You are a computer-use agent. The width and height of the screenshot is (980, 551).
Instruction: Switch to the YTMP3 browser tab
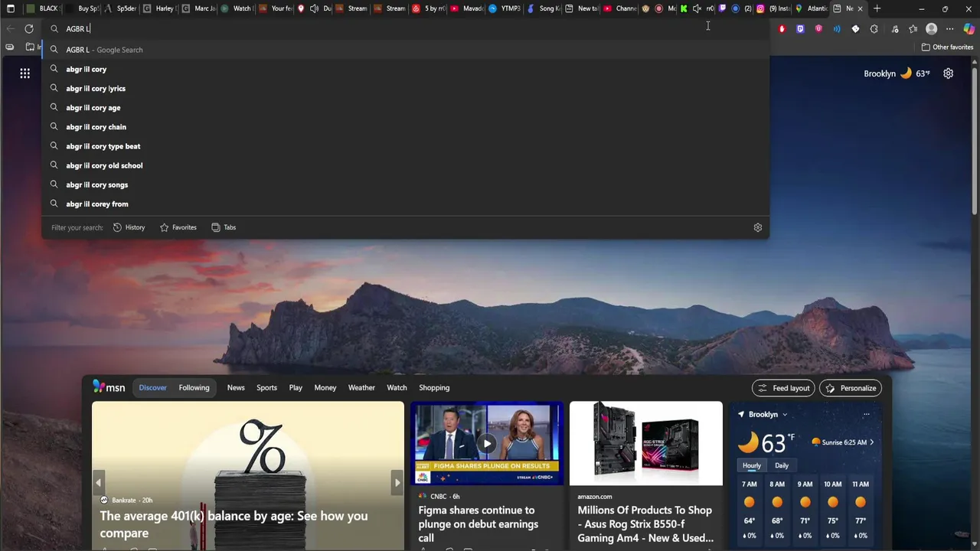coord(504,8)
